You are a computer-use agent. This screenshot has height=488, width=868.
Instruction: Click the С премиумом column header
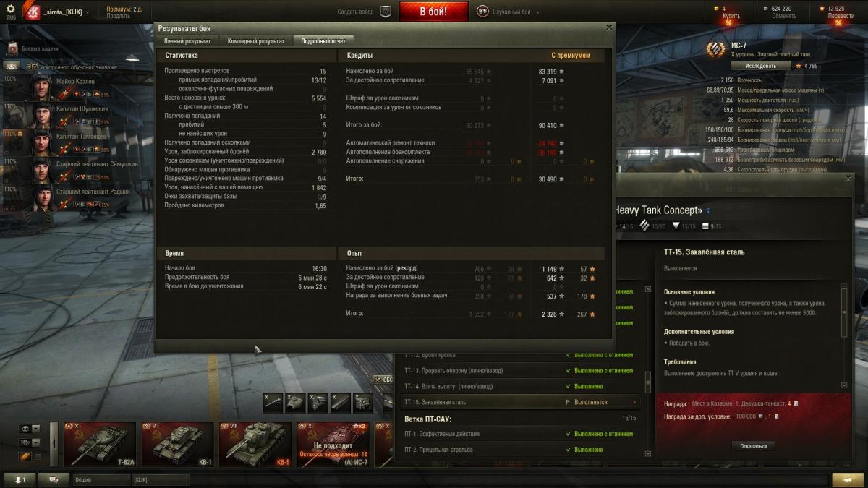coord(571,56)
